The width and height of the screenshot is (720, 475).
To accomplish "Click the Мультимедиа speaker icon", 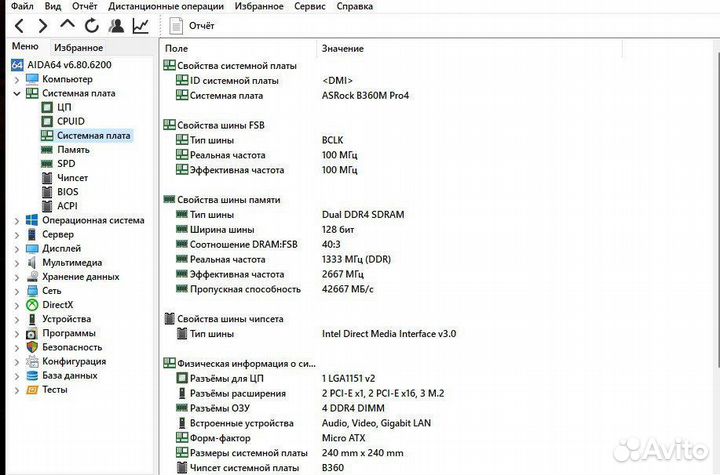I will point(32,262).
